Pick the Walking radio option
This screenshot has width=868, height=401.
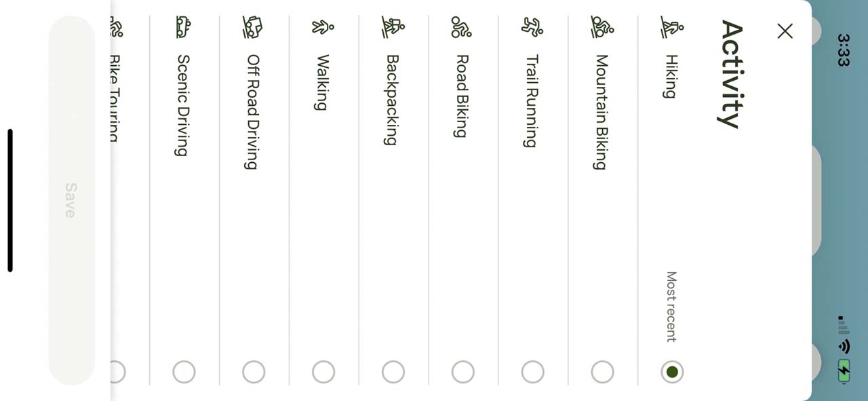(x=323, y=372)
